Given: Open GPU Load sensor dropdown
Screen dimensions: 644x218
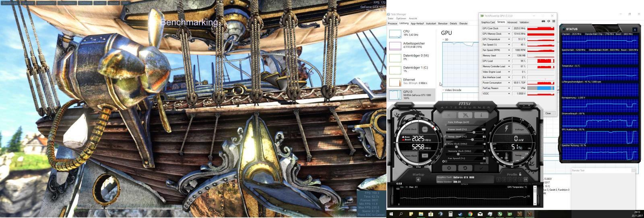Looking at the screenshot, I should 509,61.
